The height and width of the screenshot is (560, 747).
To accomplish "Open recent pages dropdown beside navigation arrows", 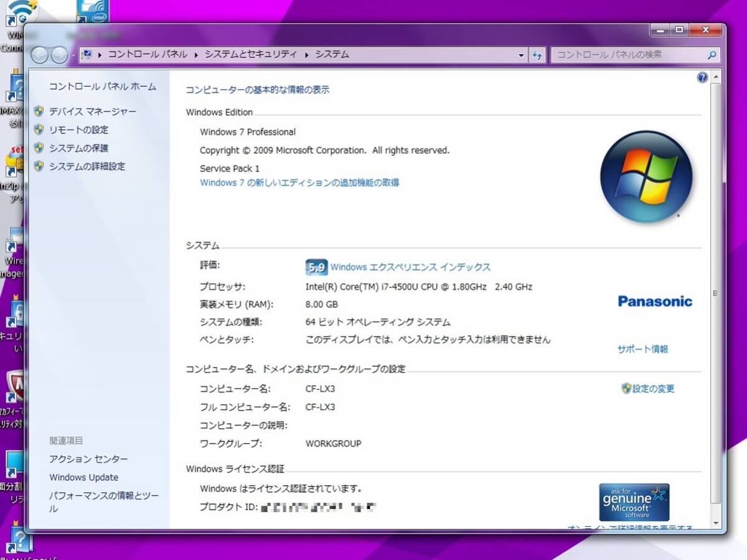I will (x=73, y=55).
